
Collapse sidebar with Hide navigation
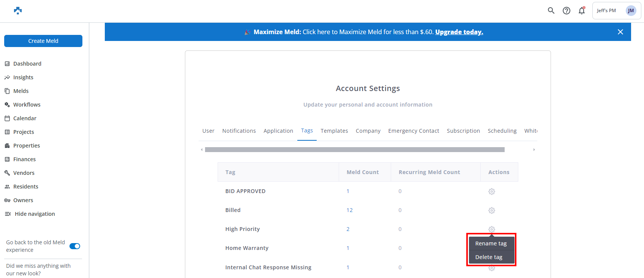pyautogui.click(x=35, y=214)
